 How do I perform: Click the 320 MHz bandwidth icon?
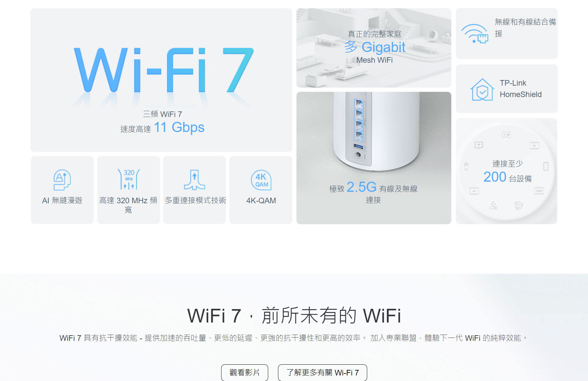[x=129, y=179]
